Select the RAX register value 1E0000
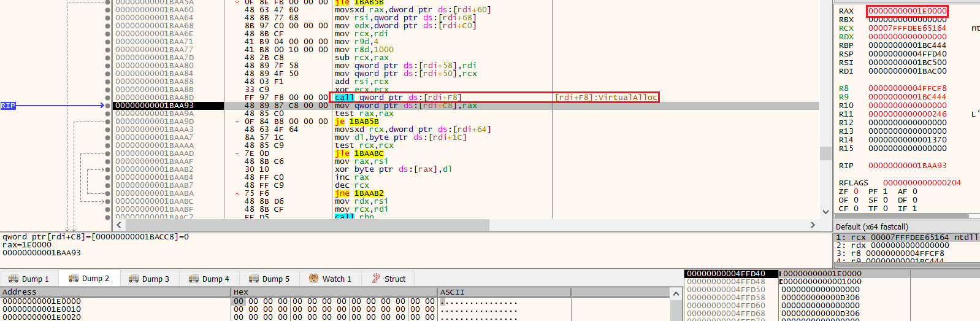 click(x=907, y=11)
